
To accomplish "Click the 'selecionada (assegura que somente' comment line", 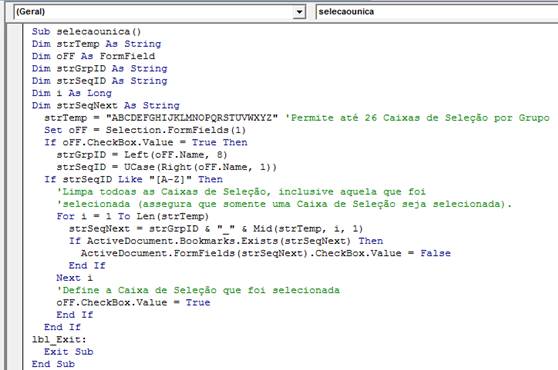I will (x=284, y=204).
